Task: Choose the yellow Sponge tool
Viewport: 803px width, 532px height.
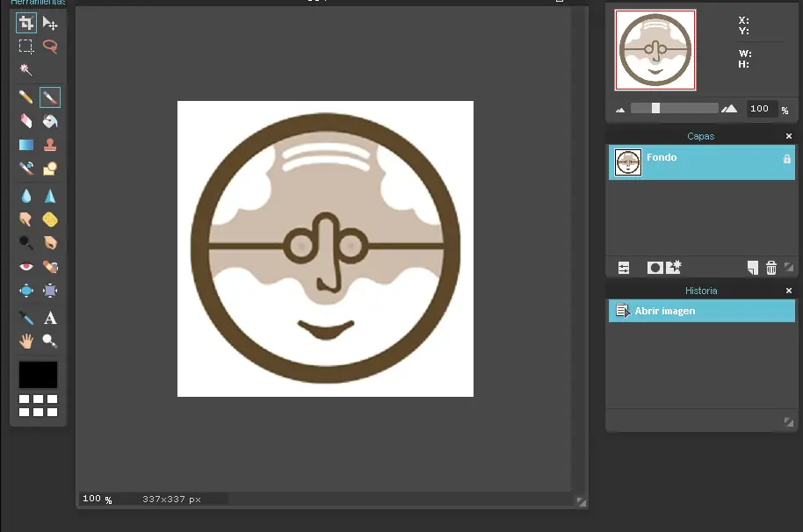Action: [x=50, y=219]
